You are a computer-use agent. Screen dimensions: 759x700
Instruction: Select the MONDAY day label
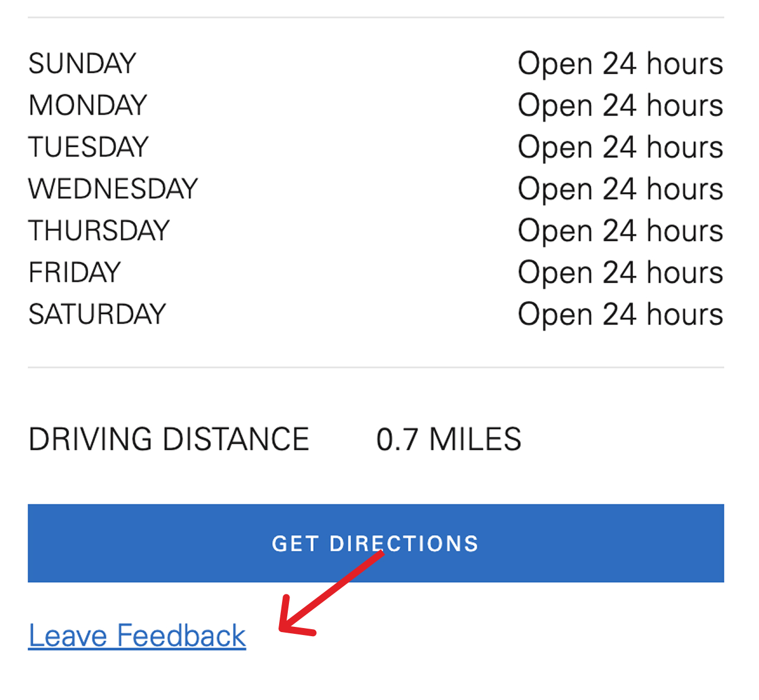point(88,105)
